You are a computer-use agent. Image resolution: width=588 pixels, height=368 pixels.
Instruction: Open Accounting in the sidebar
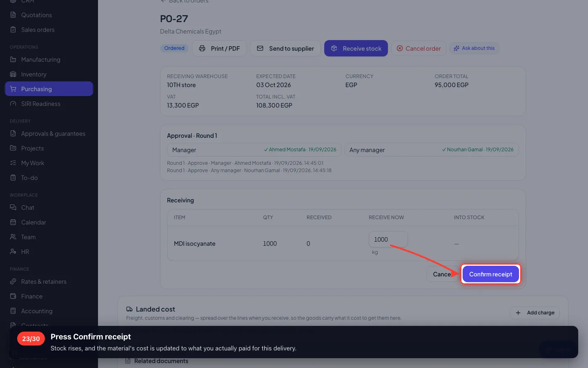point(49,311)
